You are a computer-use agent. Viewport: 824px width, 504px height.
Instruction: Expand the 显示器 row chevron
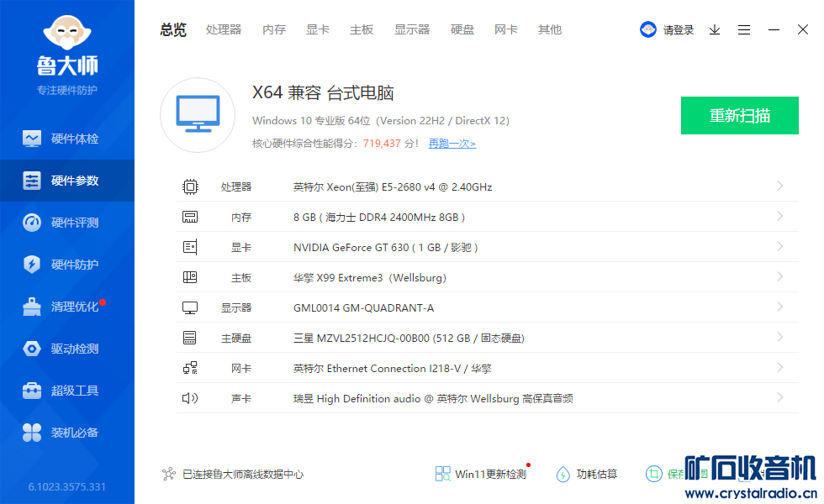[780, 307]
